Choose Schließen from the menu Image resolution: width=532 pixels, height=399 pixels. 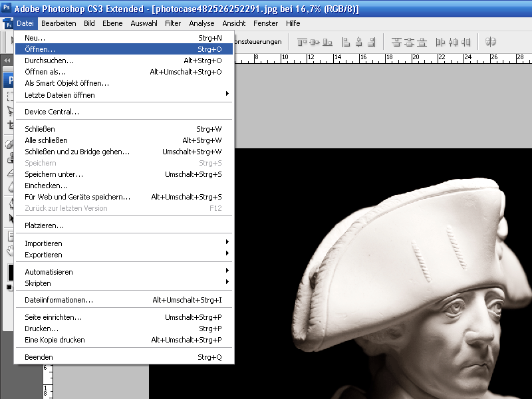click(124, 129)
